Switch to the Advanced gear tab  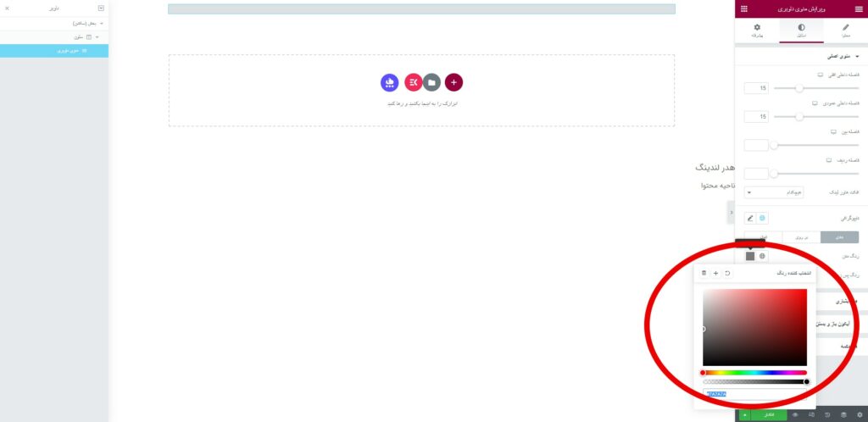tap(757, 31)
